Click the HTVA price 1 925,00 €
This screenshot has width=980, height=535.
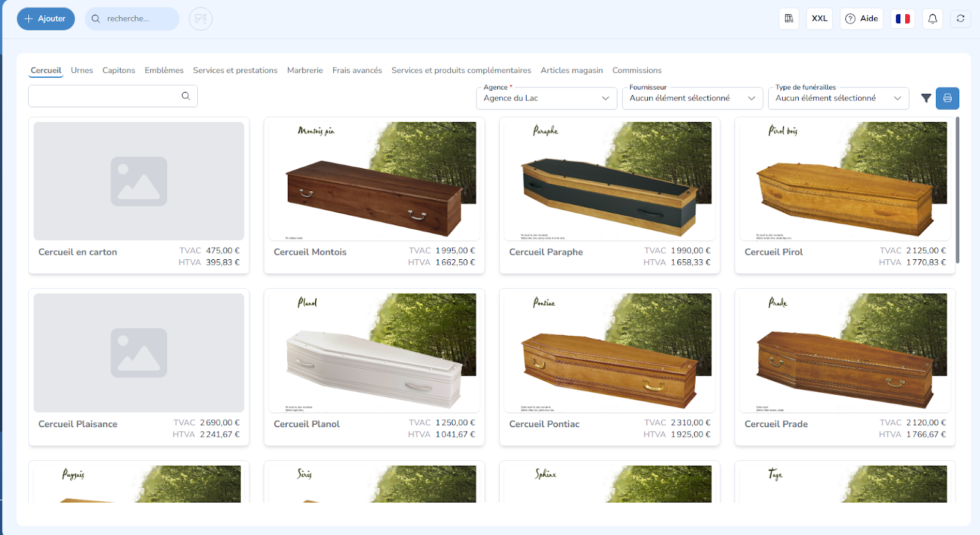(691, 434)
